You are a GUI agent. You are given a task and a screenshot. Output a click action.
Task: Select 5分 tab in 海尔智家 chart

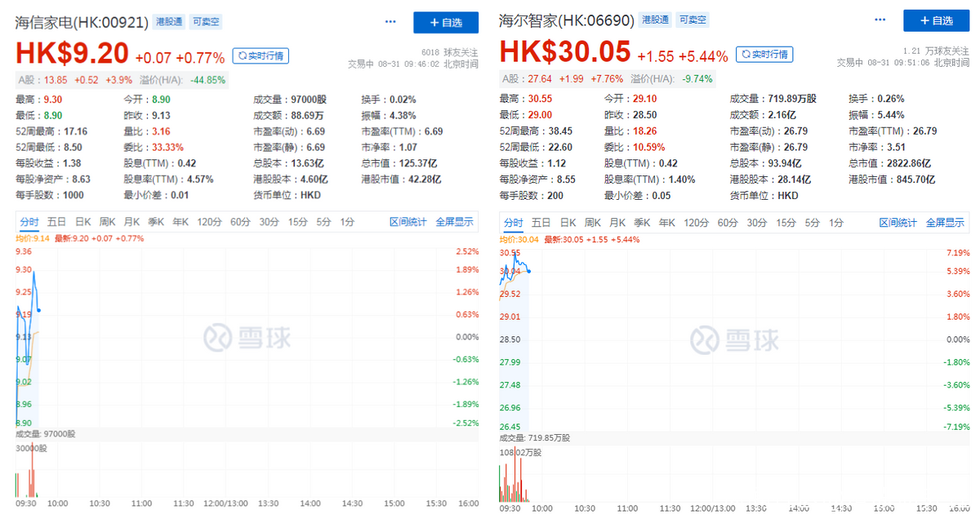click(812, 223)
